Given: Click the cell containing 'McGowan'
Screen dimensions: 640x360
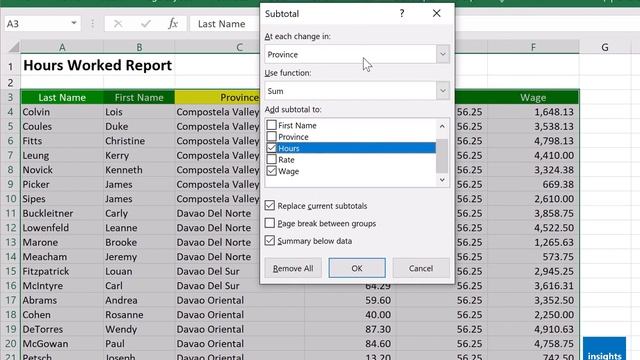Looking at the screenshot, I should 62,344.
